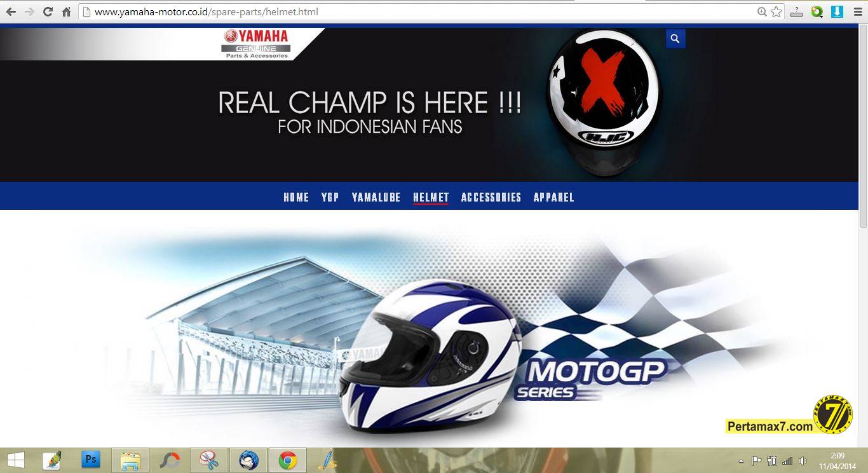Open Photoshop from the taskbar
868x473 pixels.
coord(91,460)
